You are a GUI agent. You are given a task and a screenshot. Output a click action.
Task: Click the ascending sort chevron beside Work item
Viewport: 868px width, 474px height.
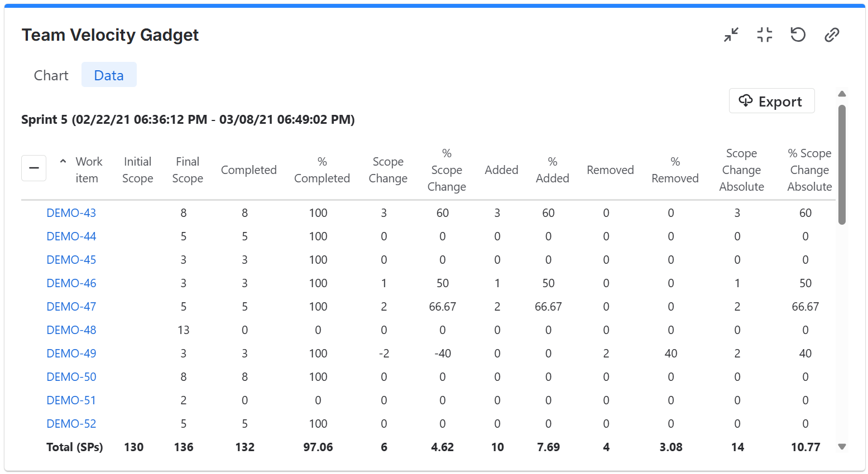click(63, 161)
